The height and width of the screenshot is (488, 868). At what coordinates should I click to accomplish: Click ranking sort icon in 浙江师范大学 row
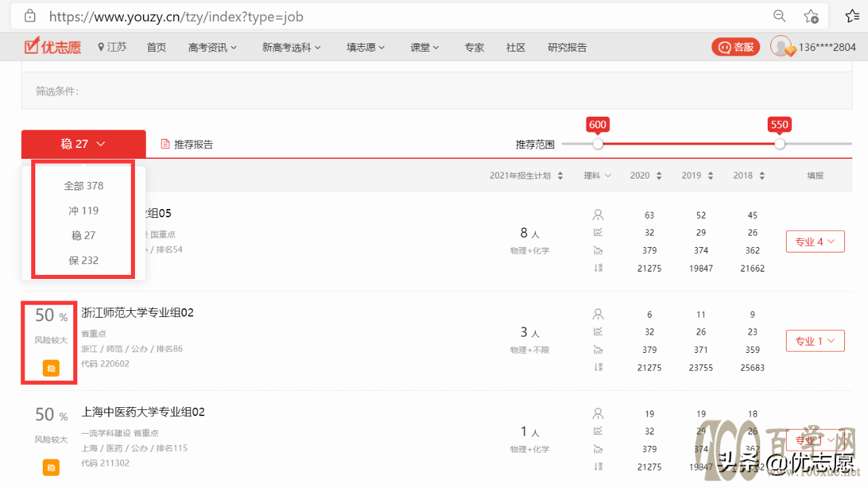(x=598, y=367)
